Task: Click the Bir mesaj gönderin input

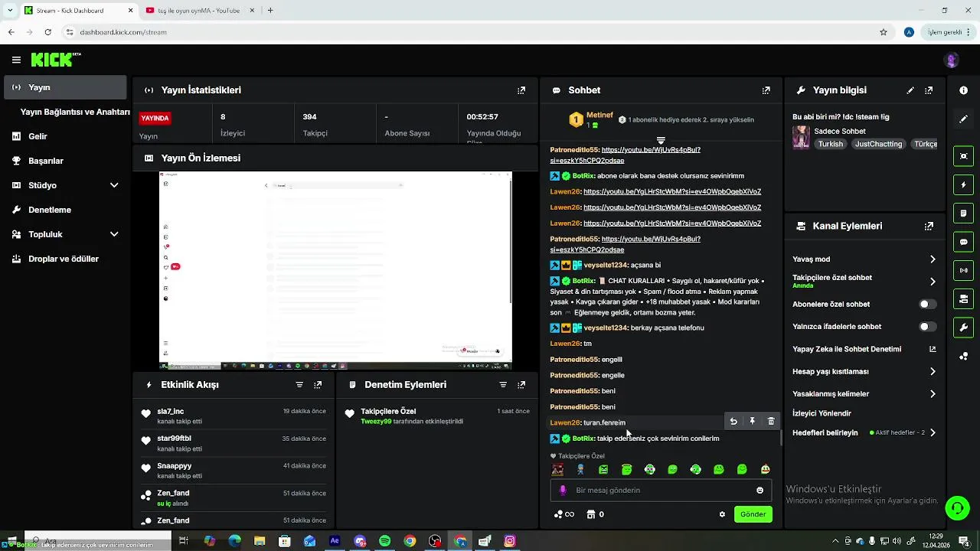Action: coord(661,491)
